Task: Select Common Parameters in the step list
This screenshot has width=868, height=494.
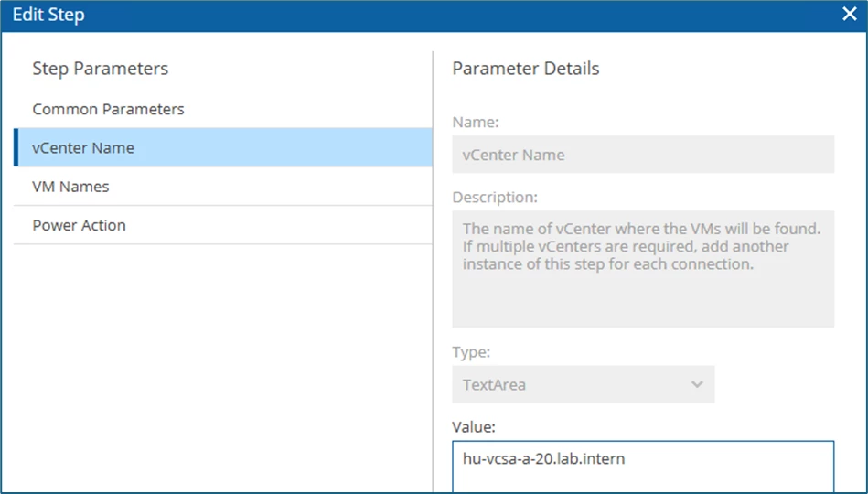Action: click(x=108, y=109)
